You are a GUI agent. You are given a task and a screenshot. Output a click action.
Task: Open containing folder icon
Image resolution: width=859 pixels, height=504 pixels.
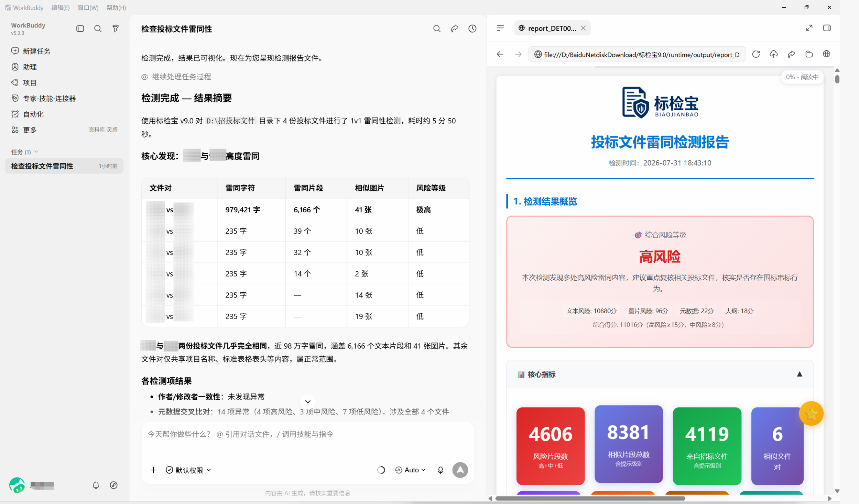click(809, 54)
